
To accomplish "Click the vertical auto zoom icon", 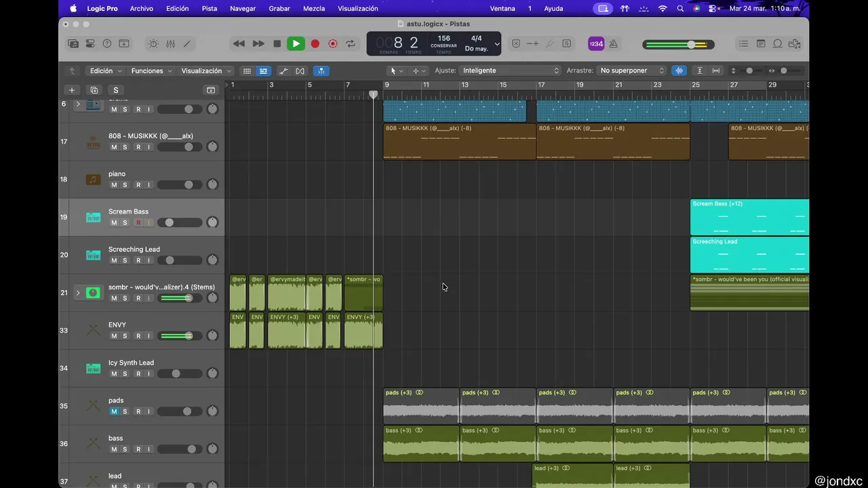I will click(x=699, y=70).
